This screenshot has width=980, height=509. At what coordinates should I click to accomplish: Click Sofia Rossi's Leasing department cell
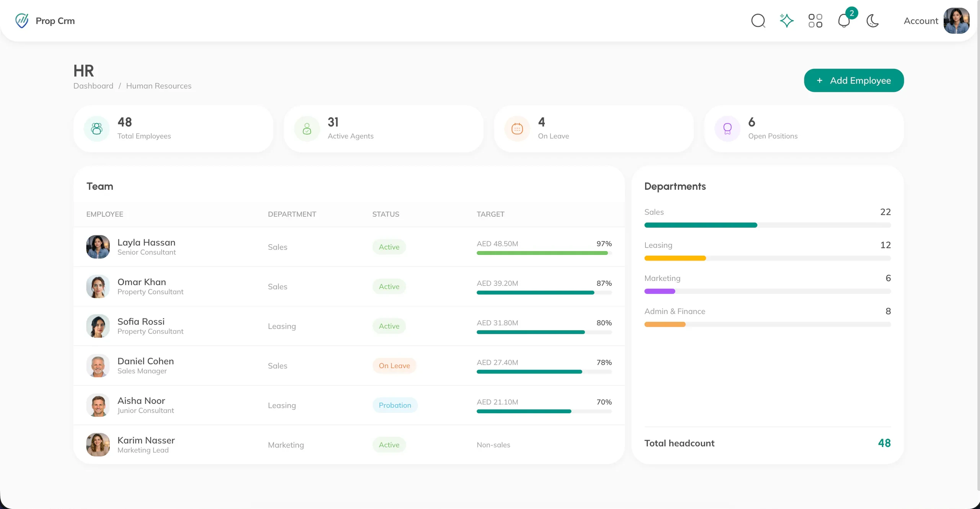coord(282,326)
